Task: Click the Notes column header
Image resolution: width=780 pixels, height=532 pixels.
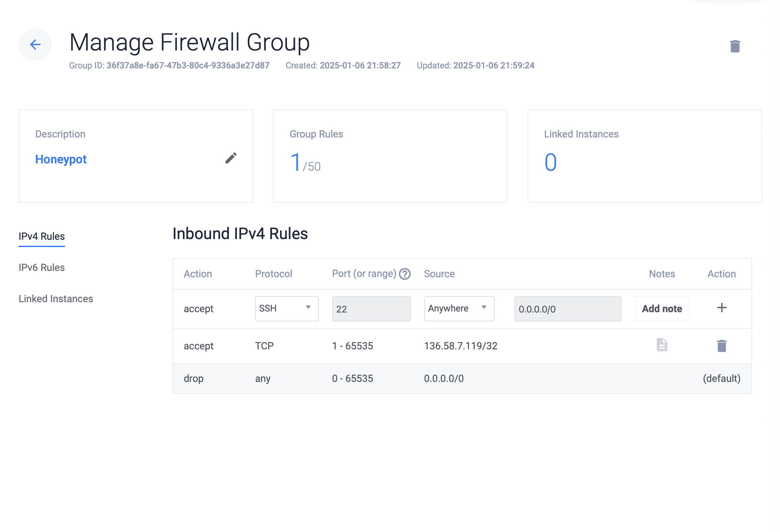Action: (x=662, y=274)
